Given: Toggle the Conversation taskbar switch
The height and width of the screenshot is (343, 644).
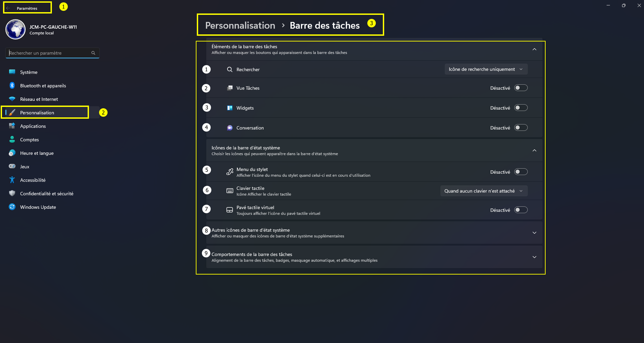Looking at the screenshot, I should coord(521,128).
